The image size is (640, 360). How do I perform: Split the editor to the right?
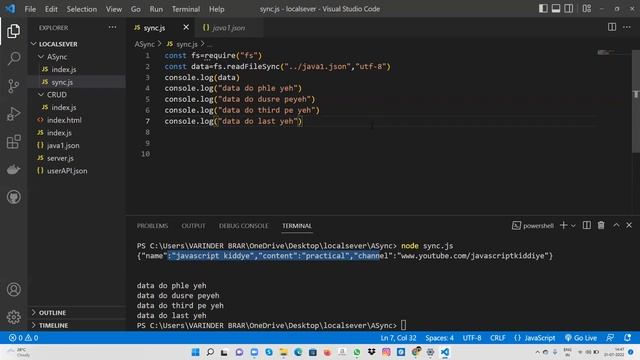(x=612, y=27)
